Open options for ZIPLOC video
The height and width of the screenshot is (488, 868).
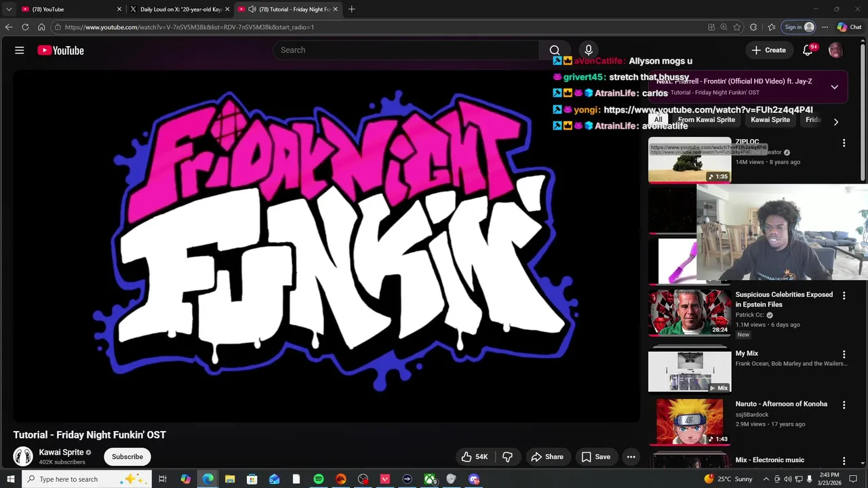844,143
